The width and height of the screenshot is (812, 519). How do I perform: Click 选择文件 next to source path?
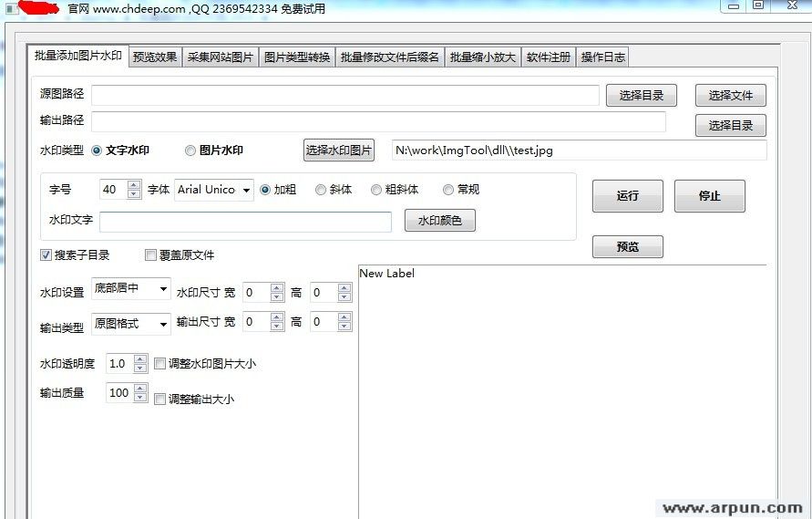click(x=730, y=96)
